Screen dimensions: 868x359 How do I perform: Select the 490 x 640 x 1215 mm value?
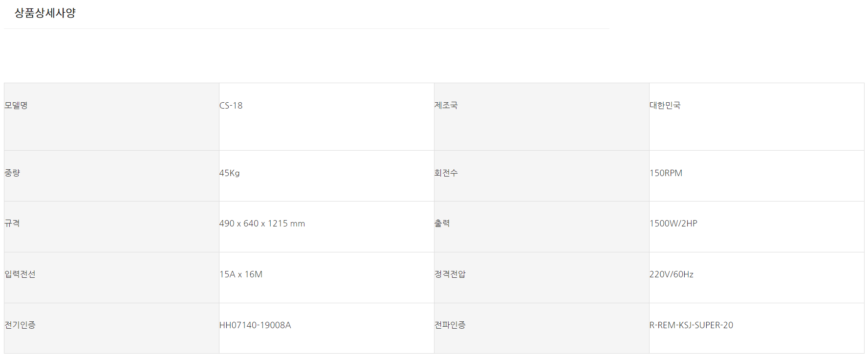(262, 224)
